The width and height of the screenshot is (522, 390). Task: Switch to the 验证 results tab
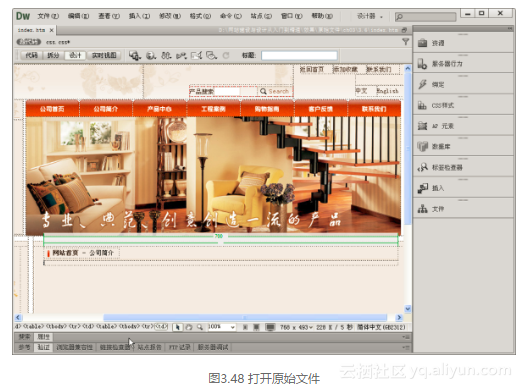coord(44,347)
